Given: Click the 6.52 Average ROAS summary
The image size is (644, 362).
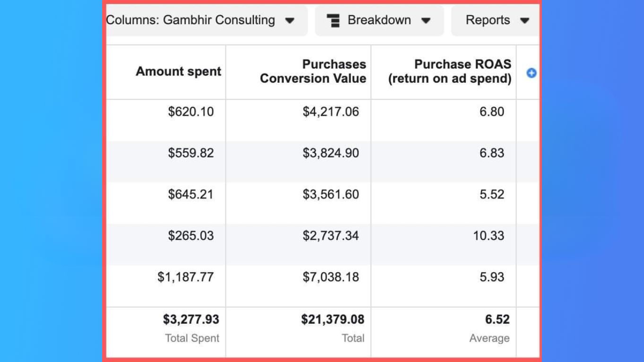Looking at the screenshot, I should [x=497, y=320].
